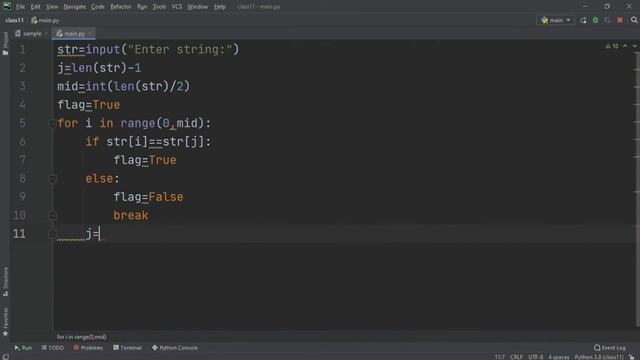Open the Terminal tool window
The image size is (640, 360).
(x=127, y=348)
